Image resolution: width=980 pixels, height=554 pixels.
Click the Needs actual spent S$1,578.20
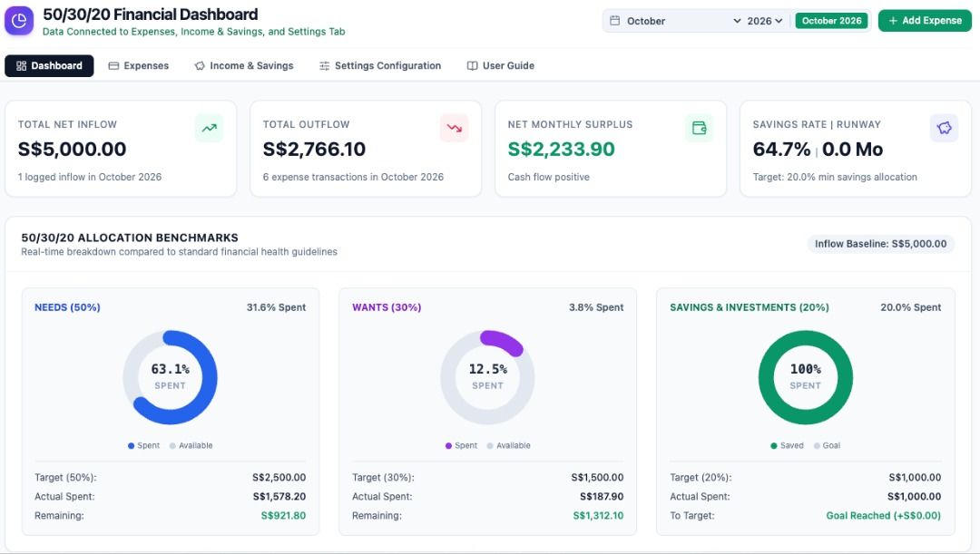click(279, 497)
